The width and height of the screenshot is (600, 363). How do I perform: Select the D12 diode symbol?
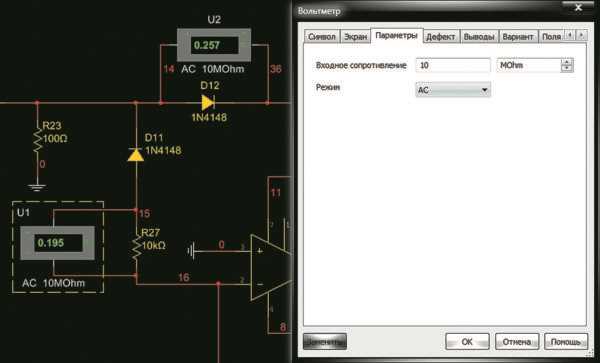[x=208, y=103]
